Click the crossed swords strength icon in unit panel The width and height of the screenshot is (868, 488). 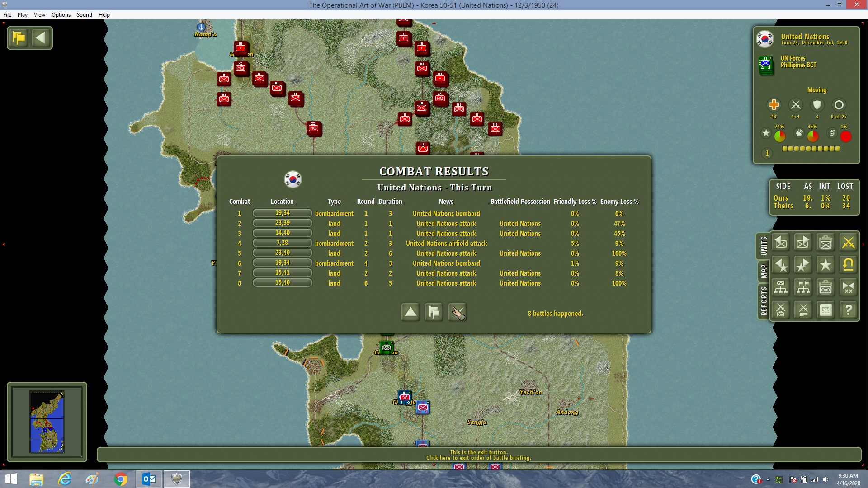(796, 105)
